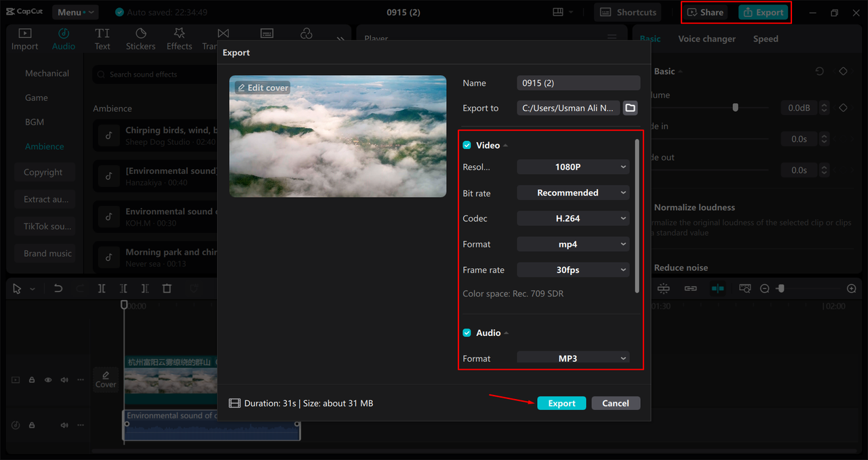Click the timeline zoom in icon
This screenshot has height=460, width=868.
pyautogui.click(x=852, y=289)
